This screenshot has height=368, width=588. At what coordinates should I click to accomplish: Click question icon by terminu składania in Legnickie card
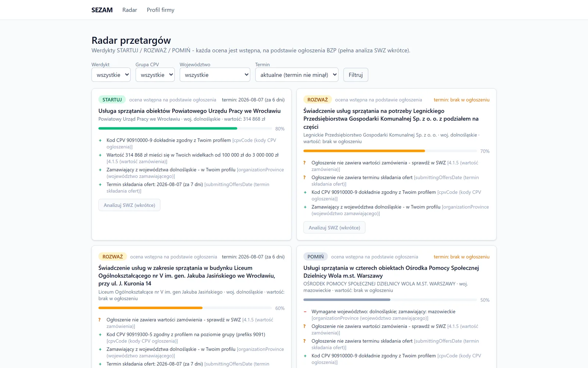[x=304, y=177]
